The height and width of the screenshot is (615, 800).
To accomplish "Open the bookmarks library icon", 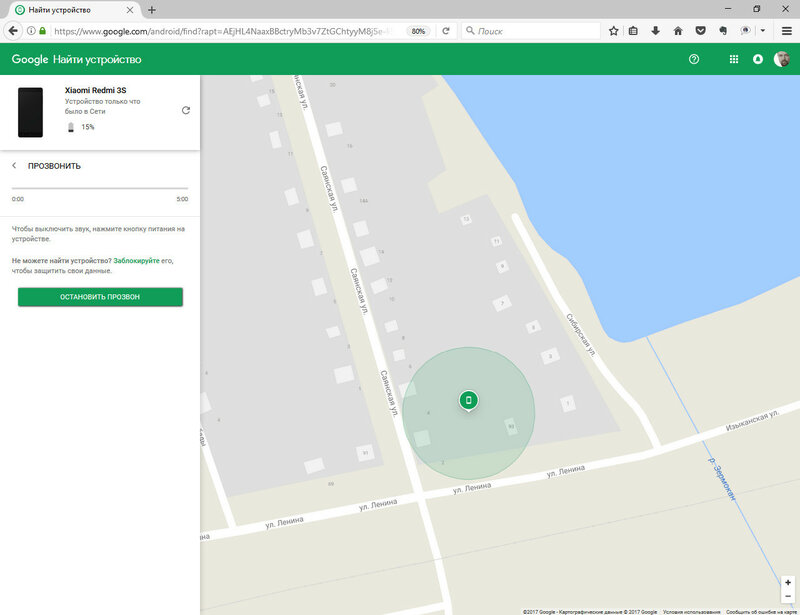I will [633, 31].
